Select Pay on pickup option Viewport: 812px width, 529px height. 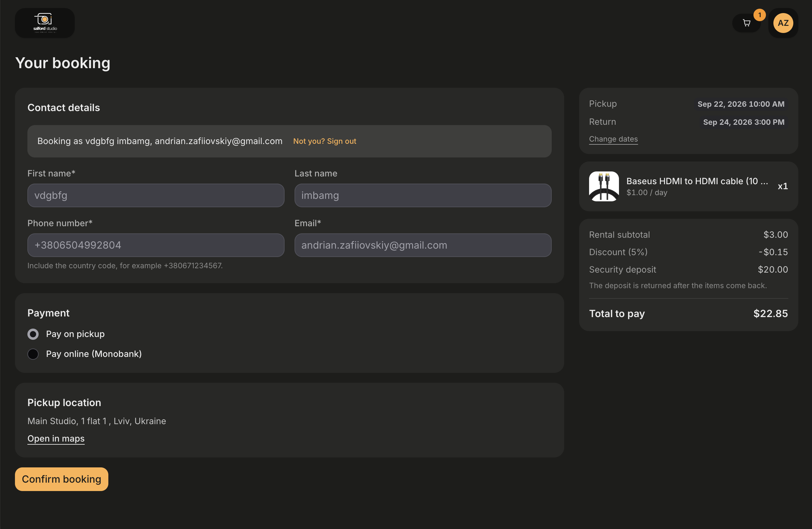click(x=33, y=334)
